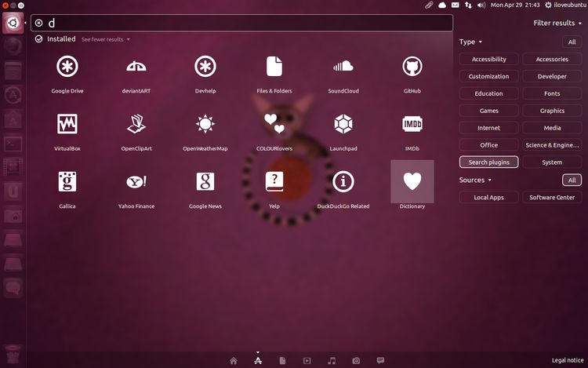Select the IMDb plugin icon
The width and height of the screenshot is (588, 368).
(x=412, y=124)
